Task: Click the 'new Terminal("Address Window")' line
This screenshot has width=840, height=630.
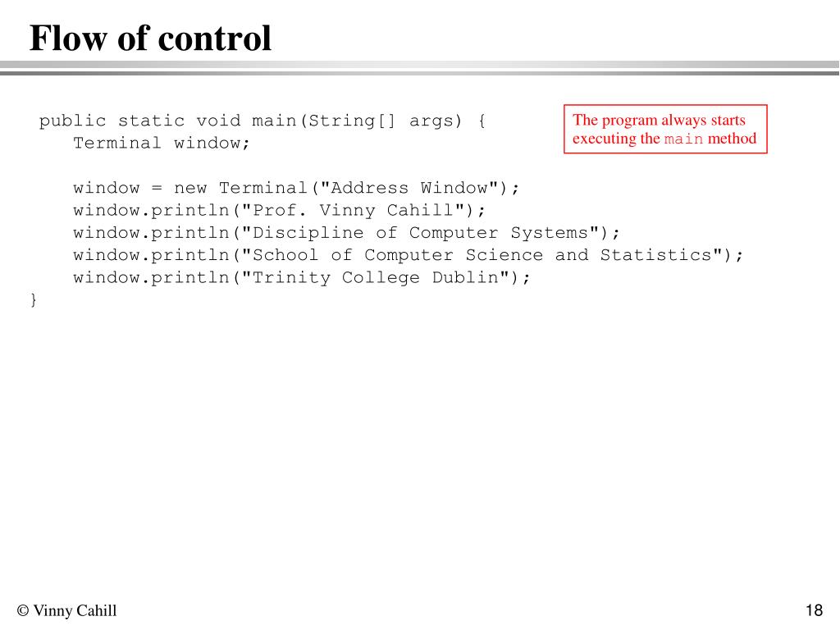Action: [x=296, y=188]
